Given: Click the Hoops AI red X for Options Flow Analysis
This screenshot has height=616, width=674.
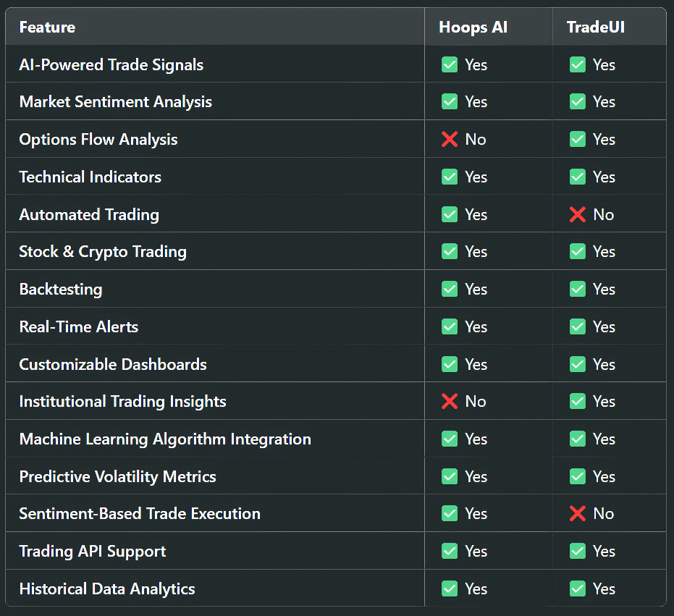Looking at the screenshot, I should (x=450, y=139).
